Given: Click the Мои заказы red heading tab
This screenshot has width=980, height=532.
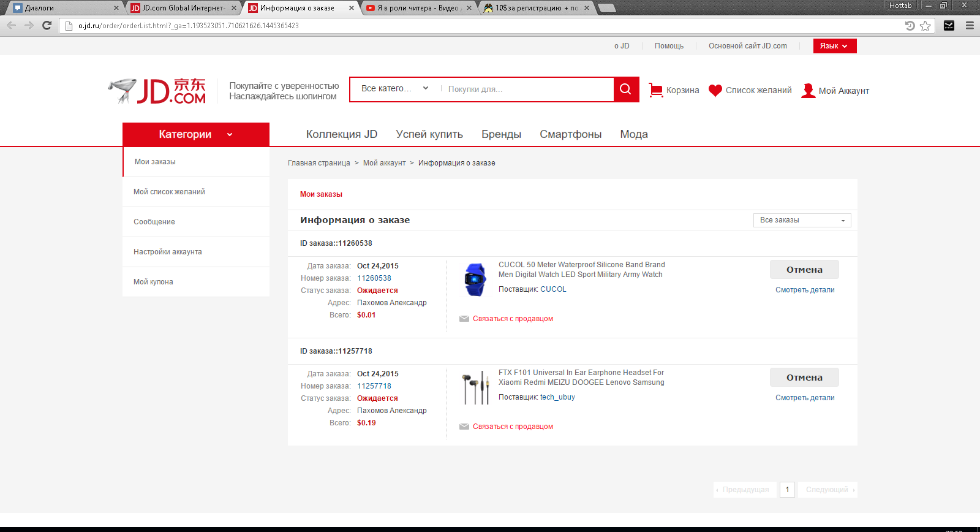Looking at the screenshot, I should coord(321,194).
